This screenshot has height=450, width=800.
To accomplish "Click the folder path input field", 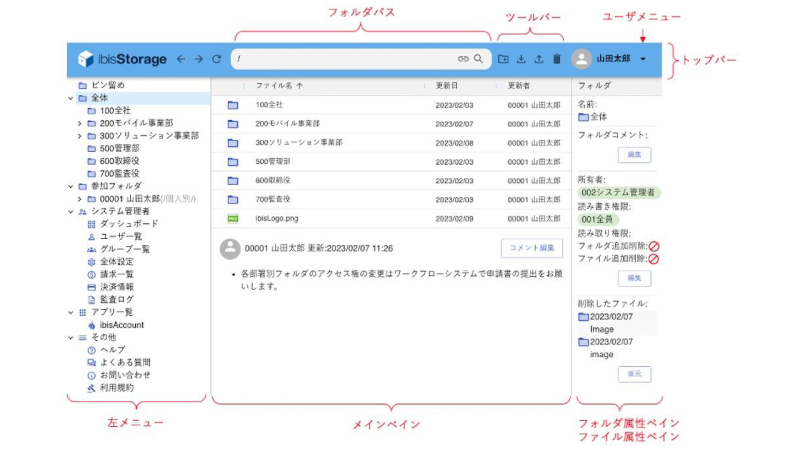I will point(340,59).
